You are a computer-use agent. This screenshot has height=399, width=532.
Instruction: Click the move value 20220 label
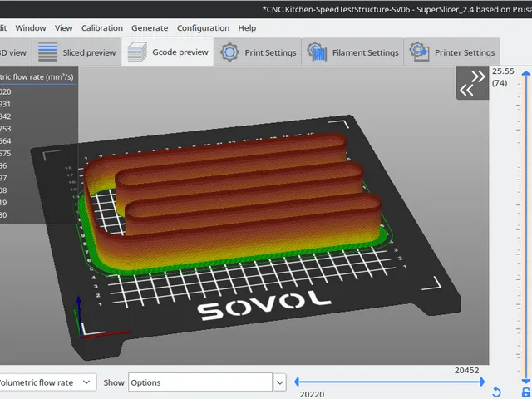(x=312, y=394)
